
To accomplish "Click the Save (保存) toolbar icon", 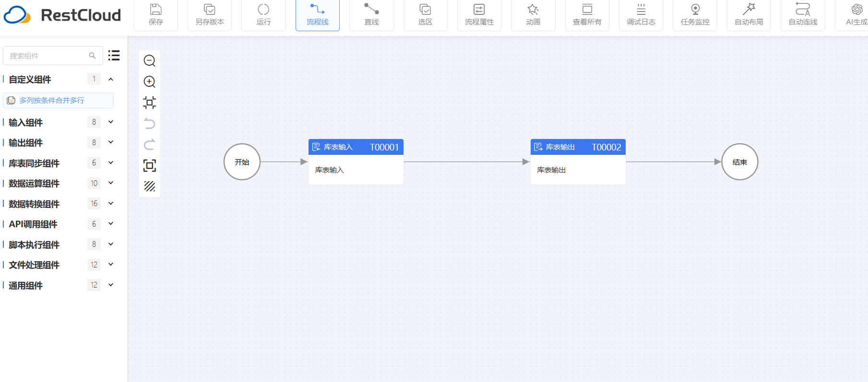I will click(x=155, y=15).
